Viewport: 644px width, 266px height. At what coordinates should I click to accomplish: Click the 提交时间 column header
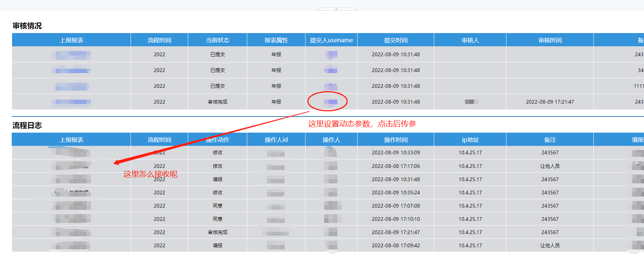396,40
